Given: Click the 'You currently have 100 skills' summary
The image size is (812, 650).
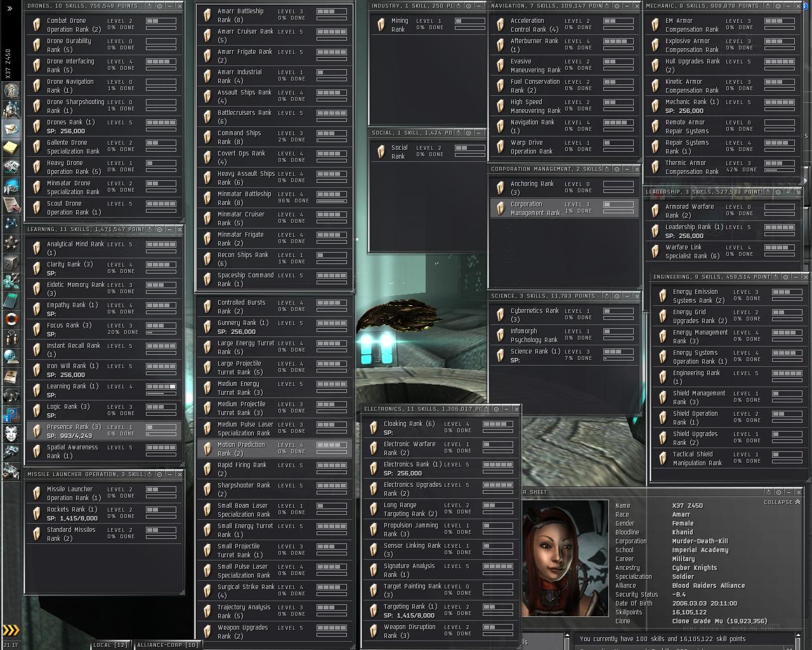Looking at the screenshot, I should pyautogui.click(x=663, y=639).
